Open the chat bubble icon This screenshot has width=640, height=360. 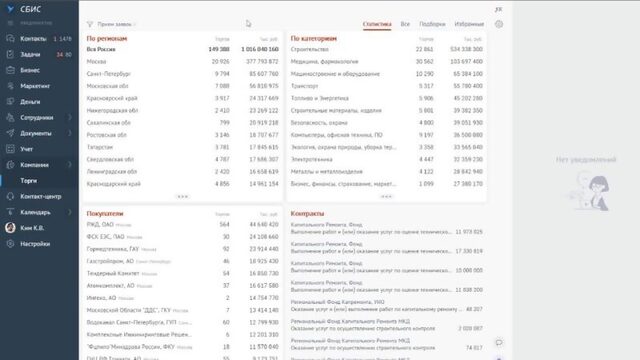coord(499,342)
